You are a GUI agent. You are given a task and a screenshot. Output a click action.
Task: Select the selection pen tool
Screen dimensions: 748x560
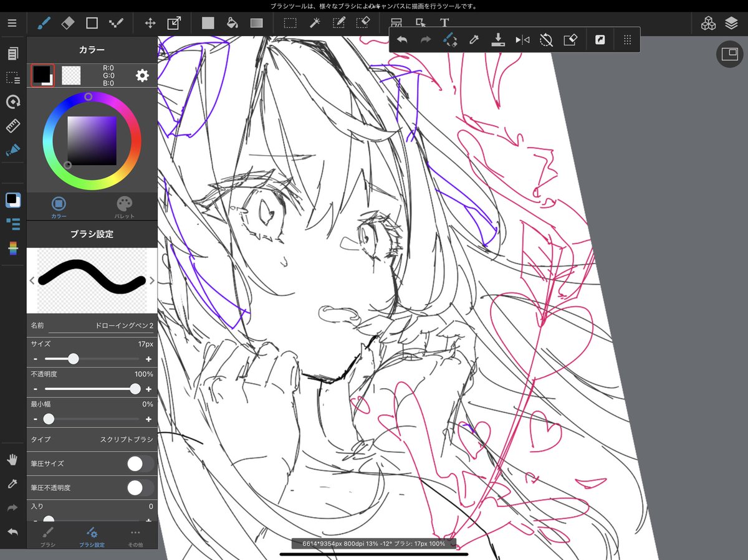point(339,23)
